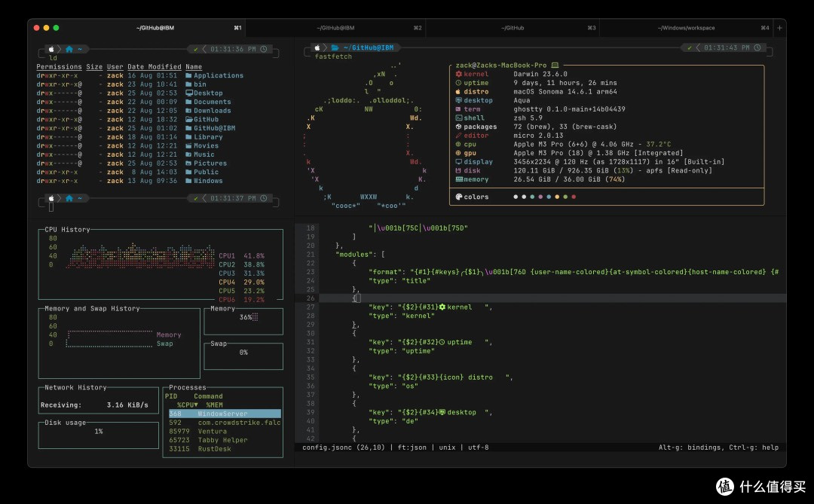Sort processes by %CPU column header
This screenshot has width=814, height=504.
coord(188,405)
